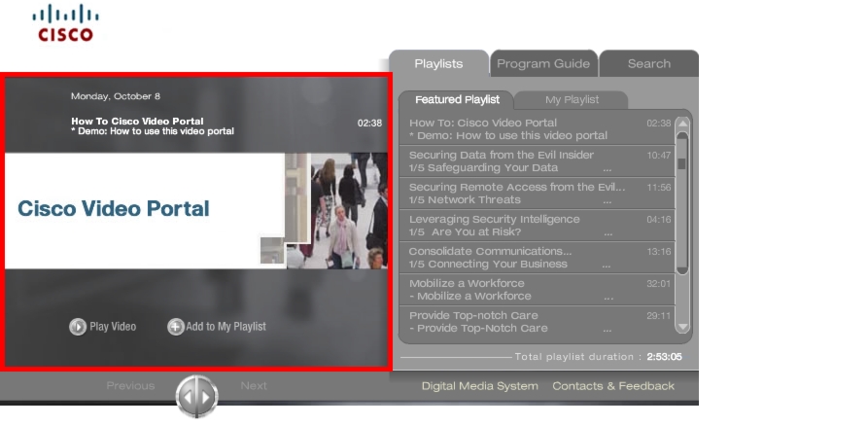Select Mobilize a Workforce playlist item
This screenshot has height=426, width=868.
(537, 290)
